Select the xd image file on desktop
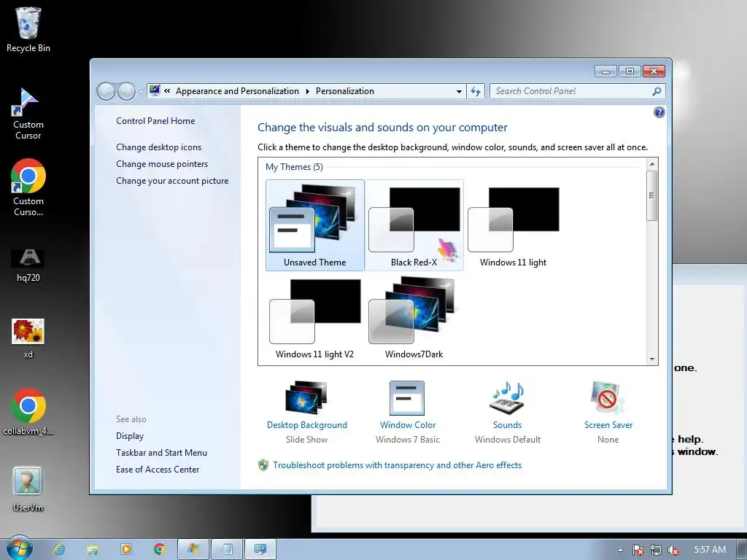 coord(28,338)
